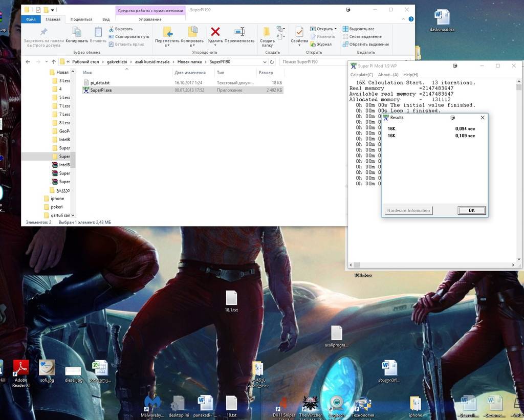Create a new folder with Создать папку
Screen dimensions: 524x420
267,37
